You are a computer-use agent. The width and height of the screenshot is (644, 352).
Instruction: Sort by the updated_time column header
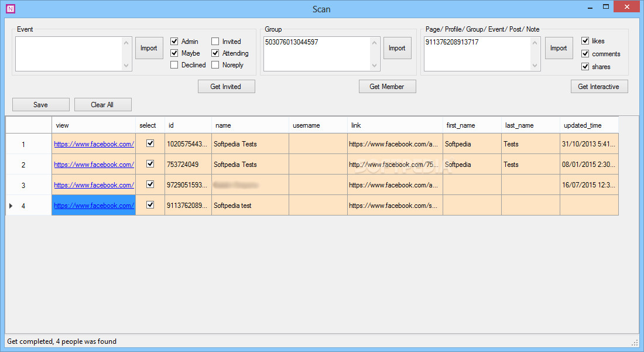(x=589, y=125)
